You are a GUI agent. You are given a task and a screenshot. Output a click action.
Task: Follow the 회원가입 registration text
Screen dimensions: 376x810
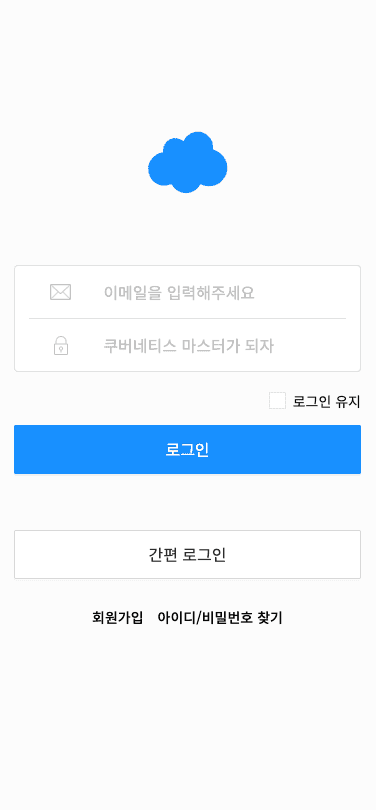117,617
